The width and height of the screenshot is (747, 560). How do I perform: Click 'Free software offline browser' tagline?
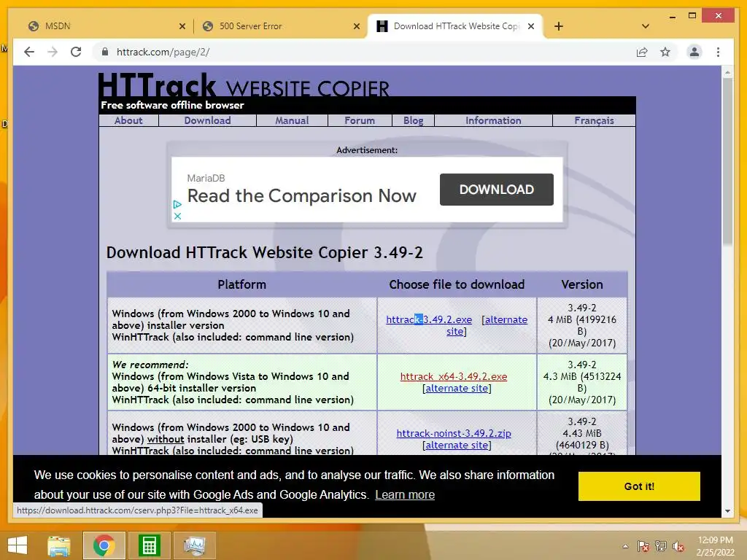pyautogui.click(x=172, y=105)
